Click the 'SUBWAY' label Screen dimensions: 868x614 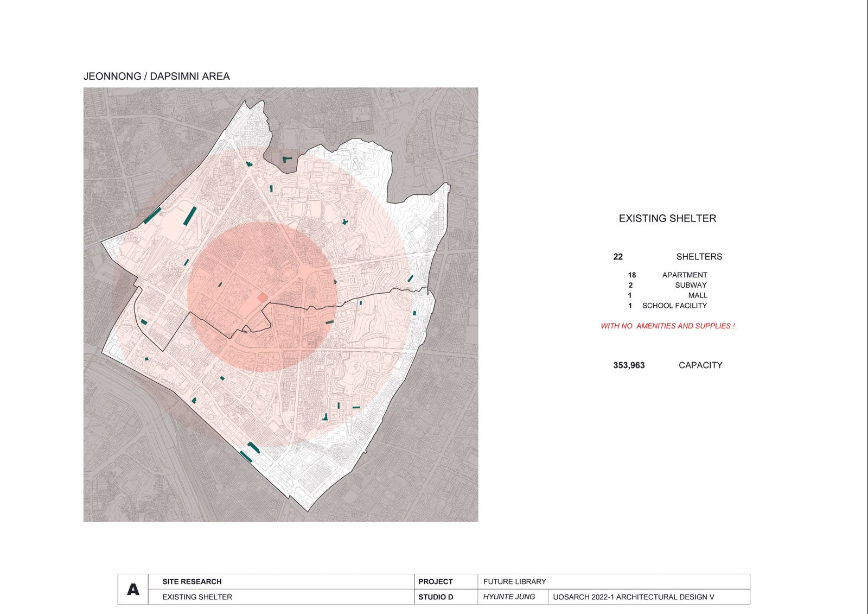691,286
